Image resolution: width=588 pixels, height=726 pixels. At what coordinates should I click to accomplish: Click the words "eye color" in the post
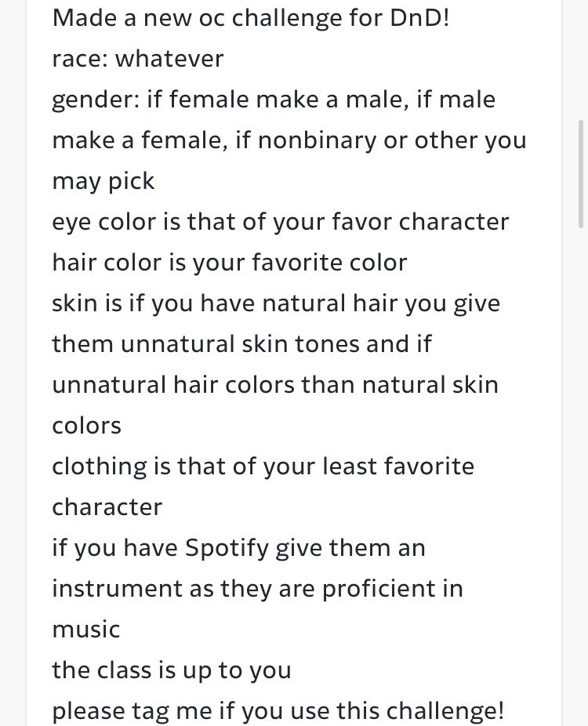click(x=104, y=222)
